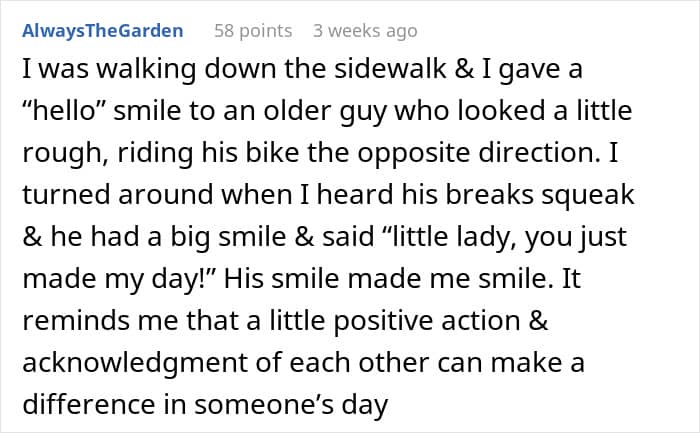The height and width of the screenshot is (433, 700).
Task: Click the phrase breaks squeak
Action: click(x=540, y=196)
